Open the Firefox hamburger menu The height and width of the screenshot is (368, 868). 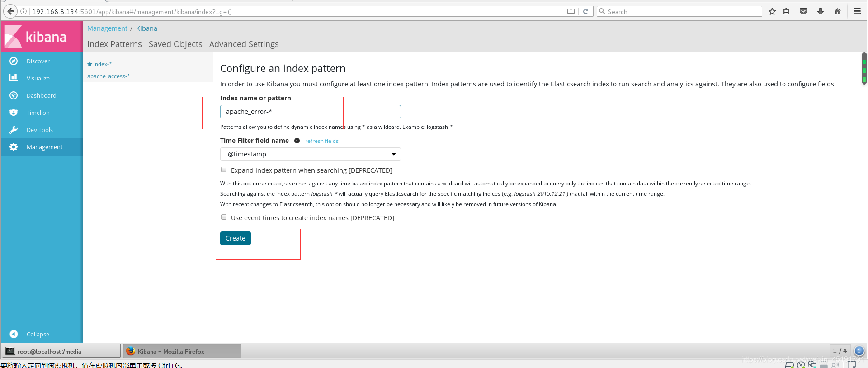(857, 11)
